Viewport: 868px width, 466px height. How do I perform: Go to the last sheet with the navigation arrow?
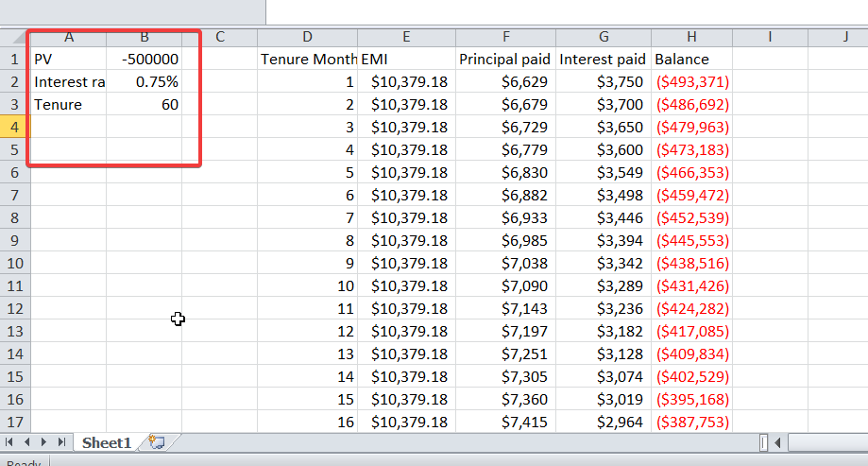[x=61, y=442]
